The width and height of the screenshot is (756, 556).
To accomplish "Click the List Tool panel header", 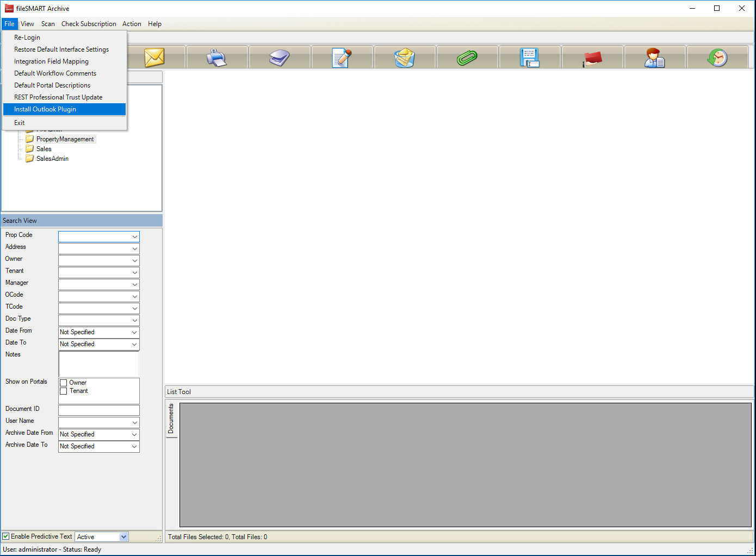I will click(x=459, y=392).
